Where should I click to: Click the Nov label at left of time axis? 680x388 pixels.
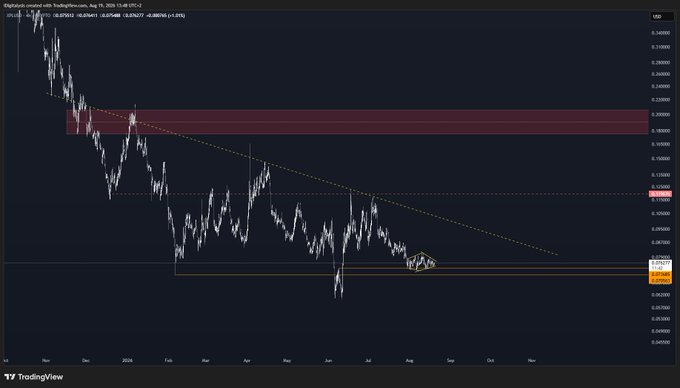pyautogui.click(x=46, y=360)
